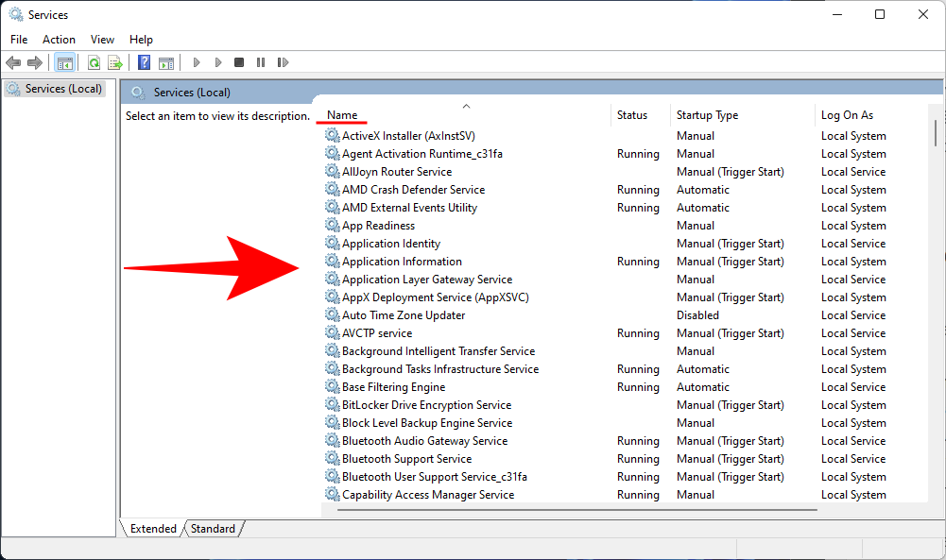Click the Help icon in the toolbar
The height and width of the screenshot is (560, 946).
(x=143, y=61)
